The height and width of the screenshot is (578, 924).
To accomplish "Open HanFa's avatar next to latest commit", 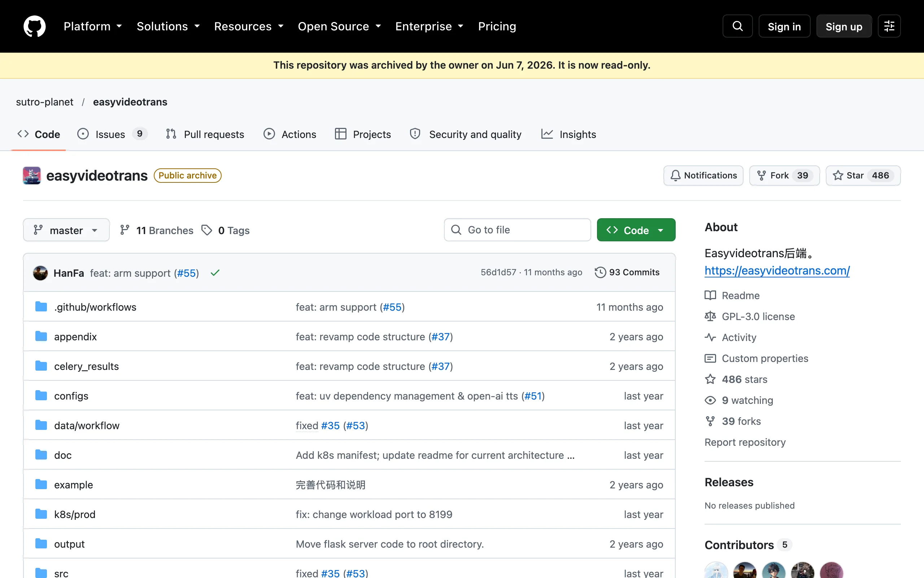I will tap(40, 273).
